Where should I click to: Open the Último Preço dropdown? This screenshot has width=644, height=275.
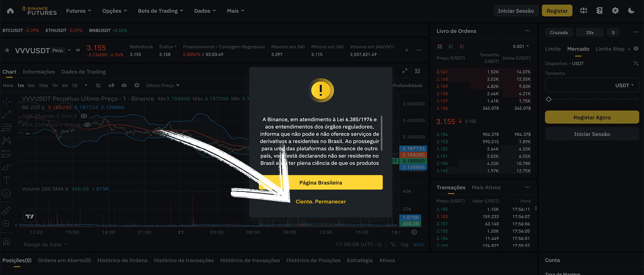163,85
